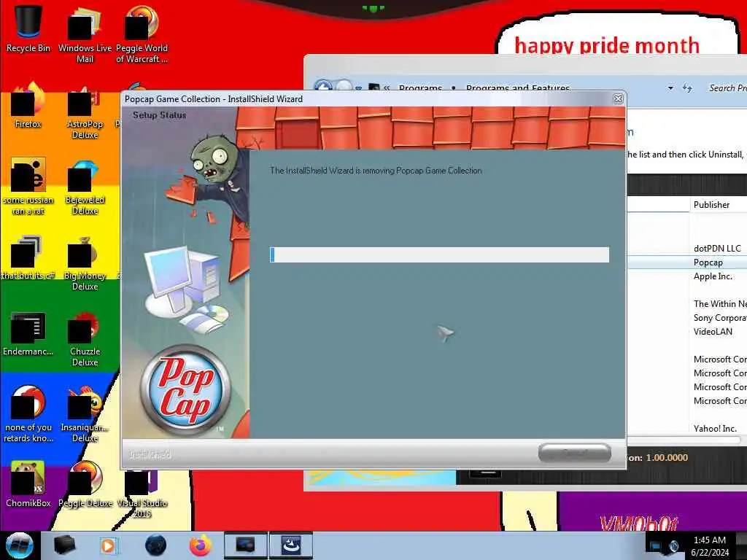Select the Apple Inc. row
This screenshot has height=560, width=747.
pos(687,276)
